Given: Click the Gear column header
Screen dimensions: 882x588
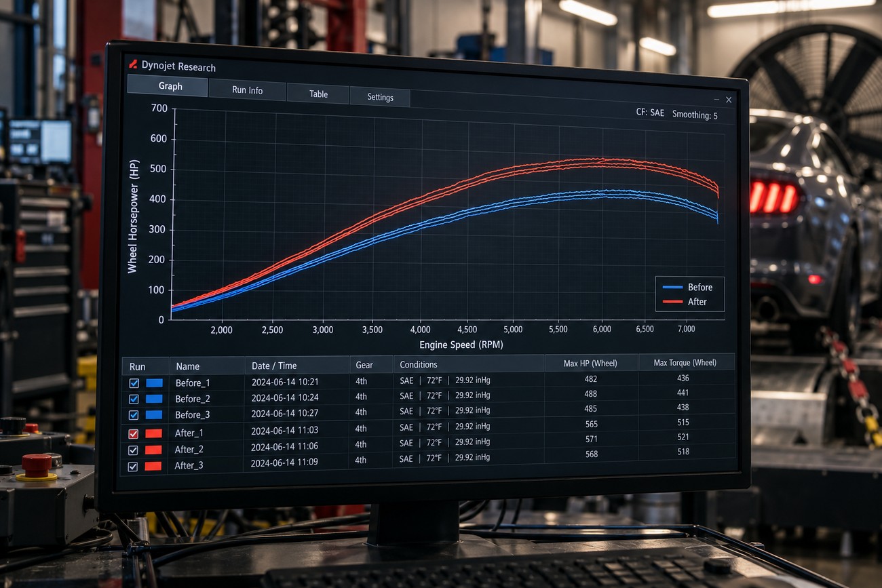Looking at the screenshot, I should [x=372, y=365].
